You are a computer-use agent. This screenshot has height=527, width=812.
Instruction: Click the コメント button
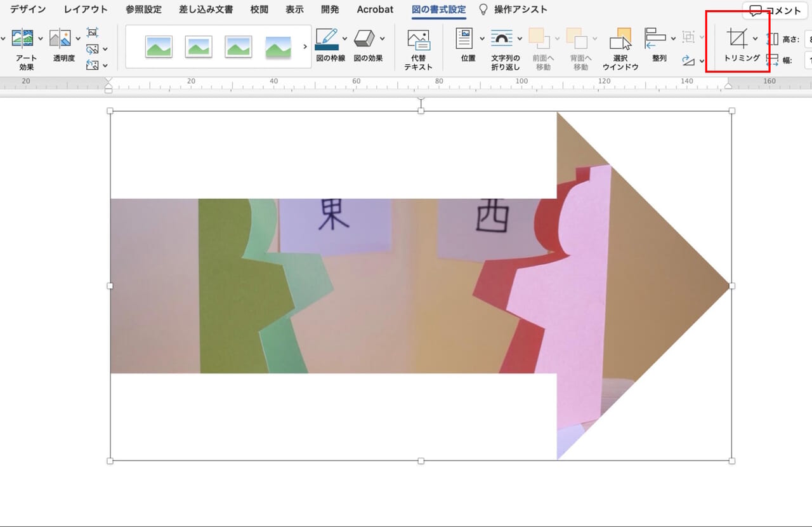(x=775, y=10)
